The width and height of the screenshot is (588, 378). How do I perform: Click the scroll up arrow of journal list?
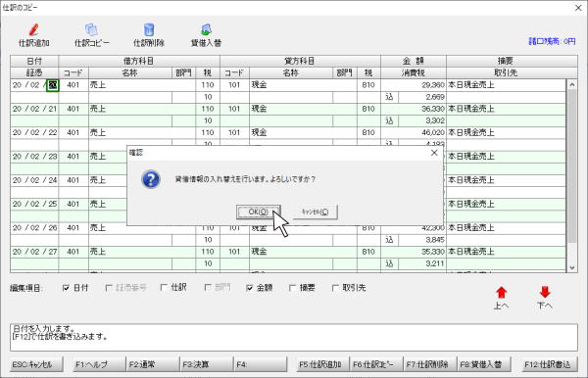tap(572, 84)
